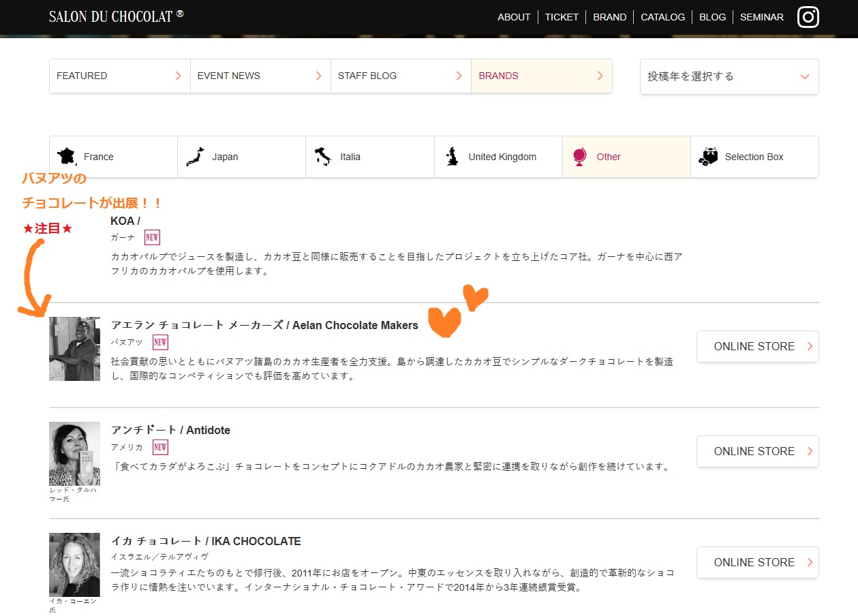Click the NEW badge beside ガーナ
Viewport: 858px width, 616px height.
pos(152,238)
